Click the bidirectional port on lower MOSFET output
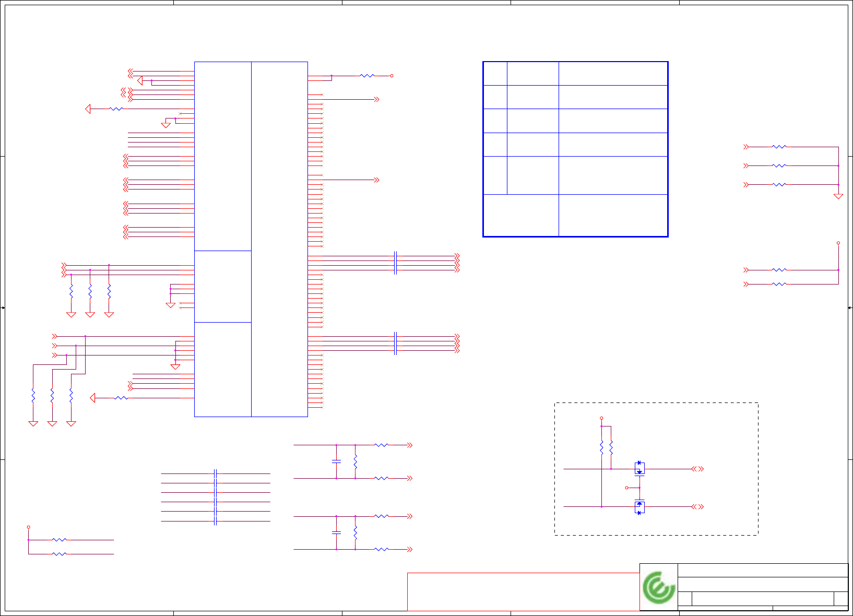The width and height of the screenshot is (853, 616). pos(698,506)
